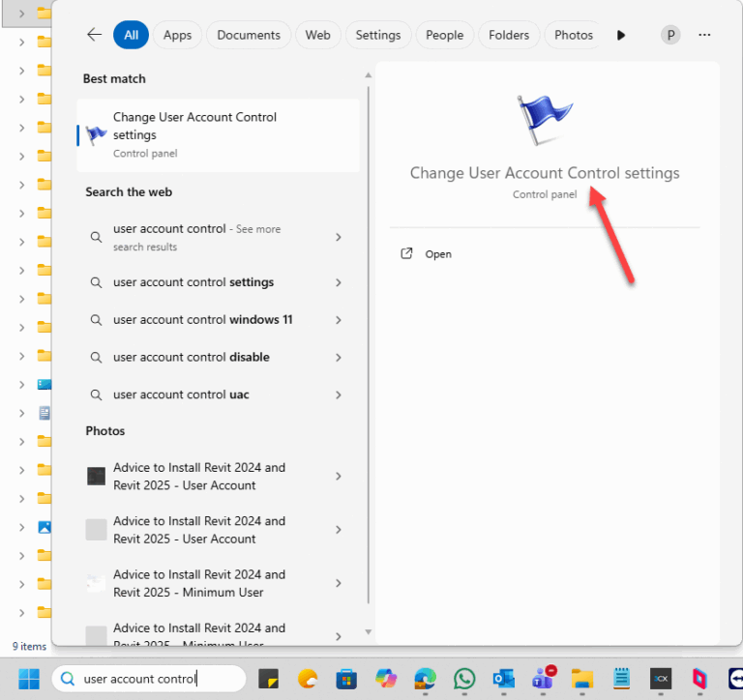The width and height of the screenshot is (743, 700).
Task: Open Revit User Account photo with grey thumbnail
Action: (x=216, y=530)
